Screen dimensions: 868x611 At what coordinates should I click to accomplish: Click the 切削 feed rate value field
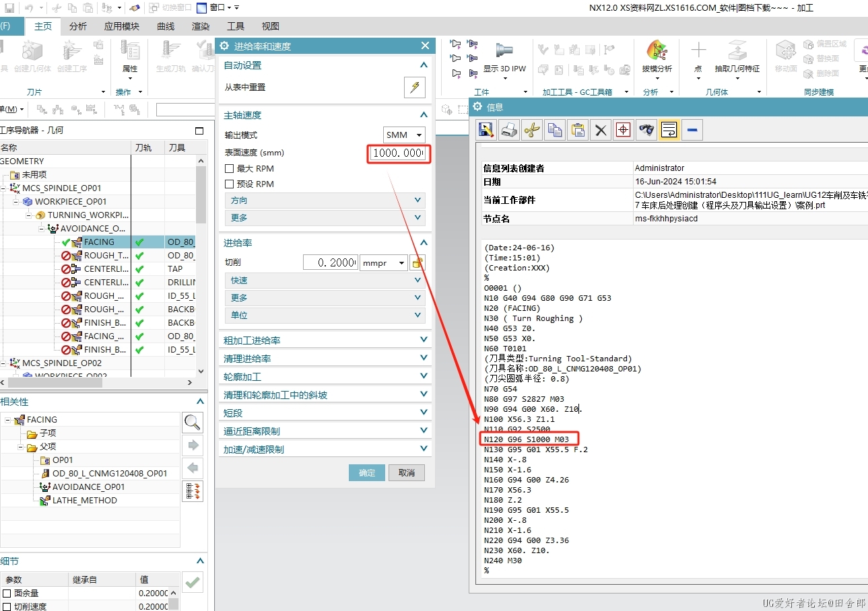pos(330,262)
